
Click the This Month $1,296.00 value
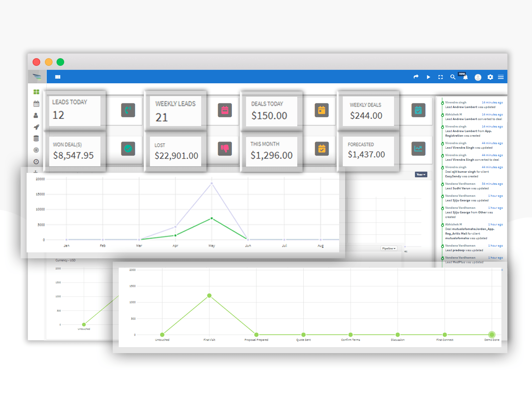click(272, 155)
